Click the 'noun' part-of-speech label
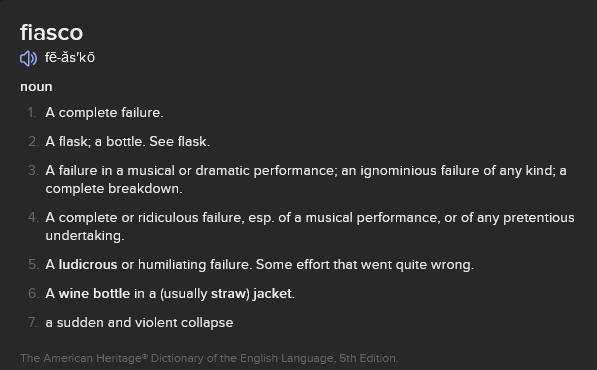The width and height of the screenshot is (597, 370). tap(36, 87)
